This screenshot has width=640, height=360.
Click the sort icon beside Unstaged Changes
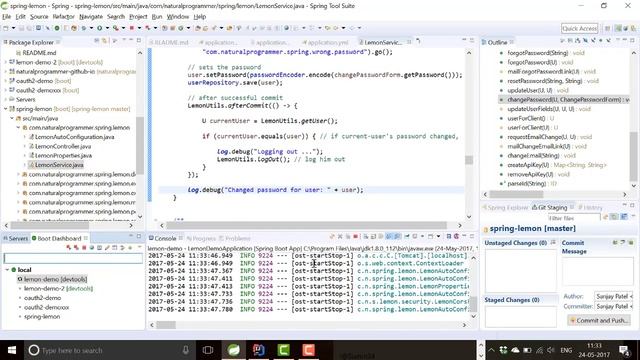point(553,242)
